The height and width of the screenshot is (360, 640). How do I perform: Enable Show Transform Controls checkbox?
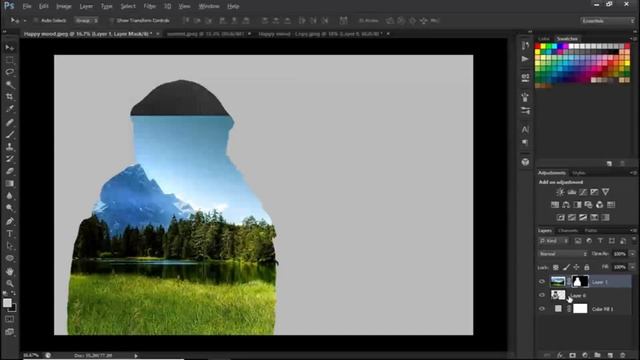pyautogui.click(x=111, y=20)
